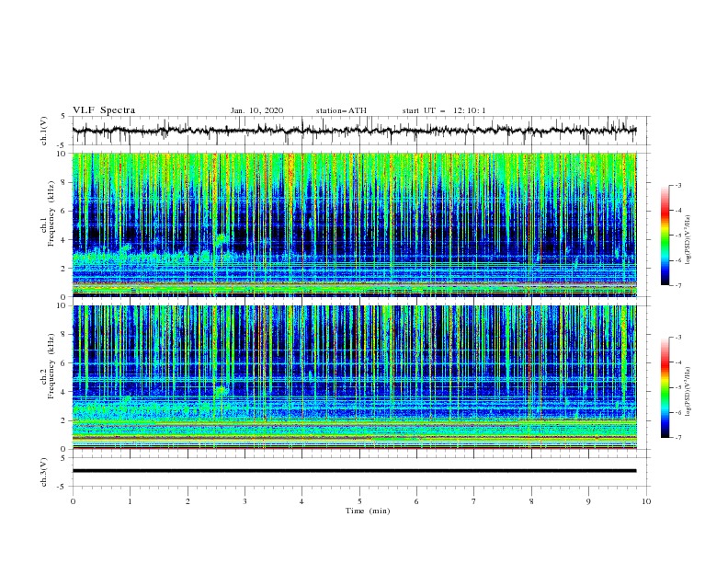Click the 'Time (min)' axis label
The image size is (728, 563).
coord(368,511)
